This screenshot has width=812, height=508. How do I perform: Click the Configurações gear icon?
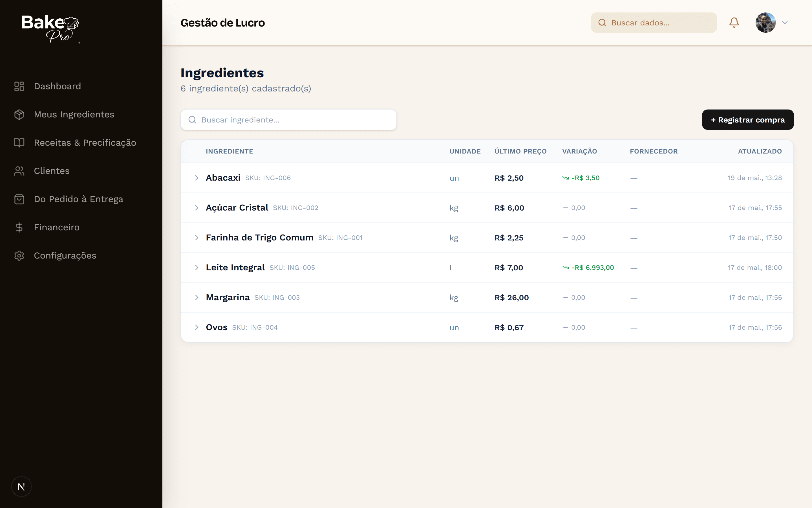(x=19, y=256)
